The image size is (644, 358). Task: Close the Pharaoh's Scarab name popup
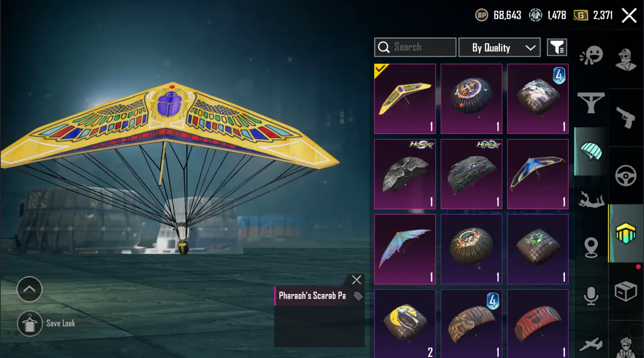(357, 280)
